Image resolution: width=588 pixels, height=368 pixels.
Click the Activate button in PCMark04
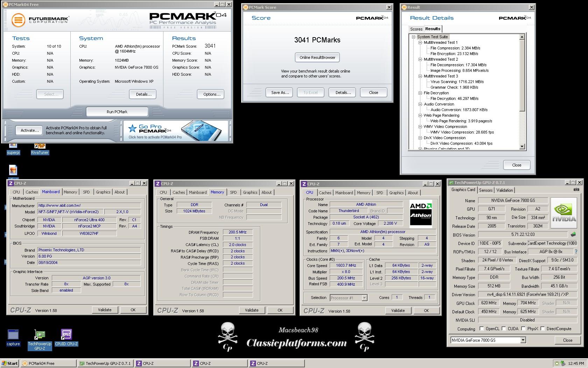[29, 130]
